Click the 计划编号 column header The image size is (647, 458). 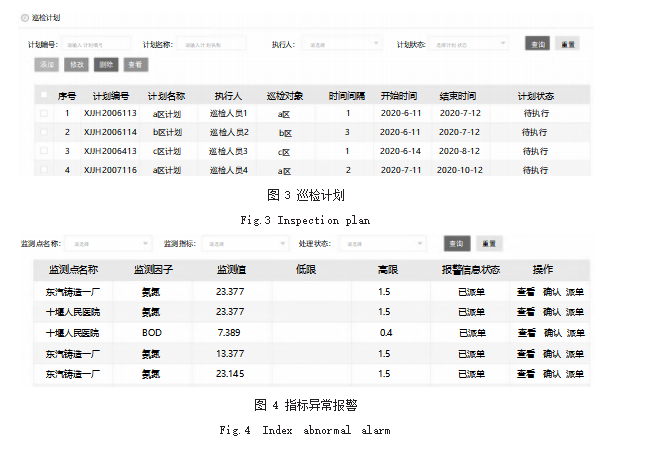click(x=111, y=96)
